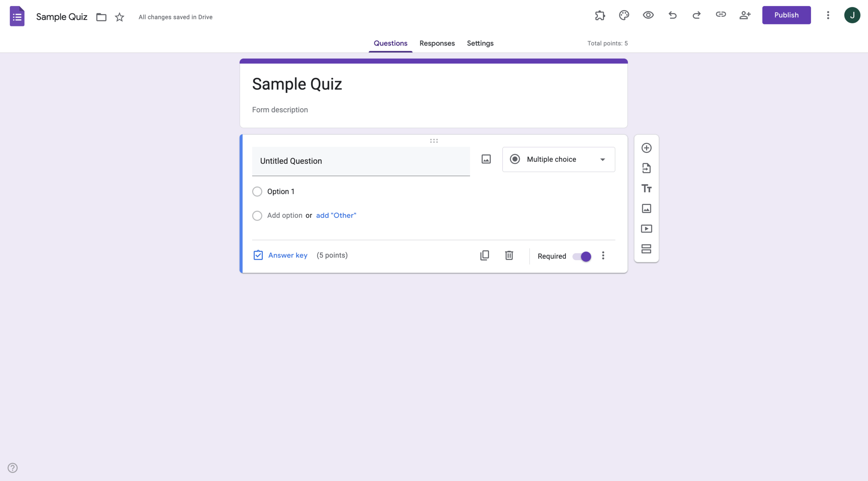The height and width of the screenshot is (481, 868).
Task: Add a new section
Action: pos(646,249)
